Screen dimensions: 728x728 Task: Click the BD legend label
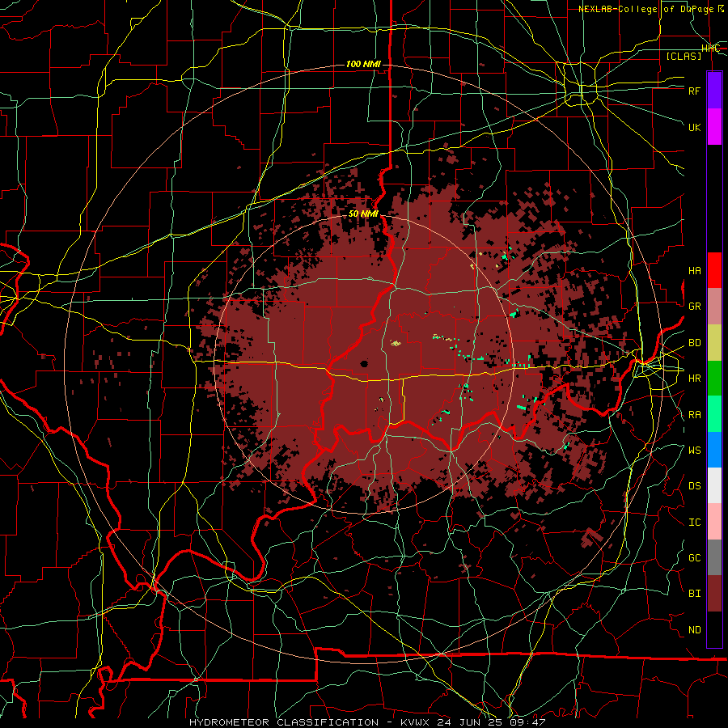point(694,343)
